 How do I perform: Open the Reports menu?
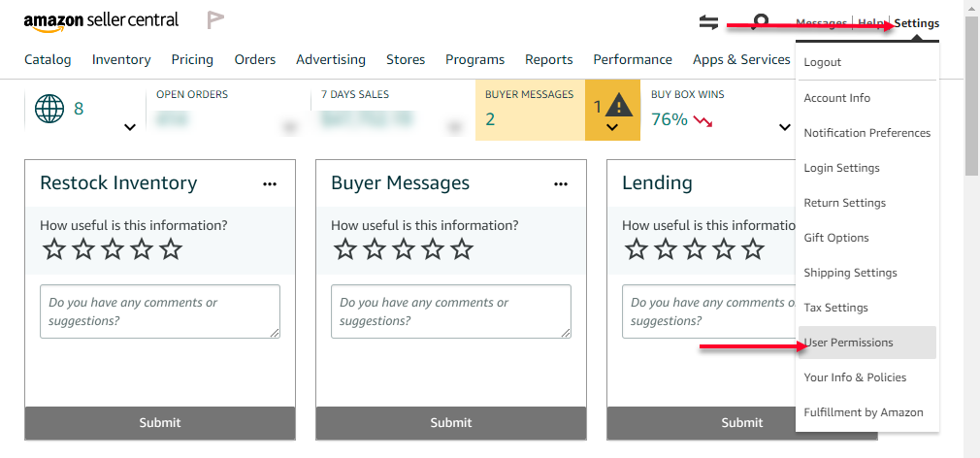click(x=549, y=59)
